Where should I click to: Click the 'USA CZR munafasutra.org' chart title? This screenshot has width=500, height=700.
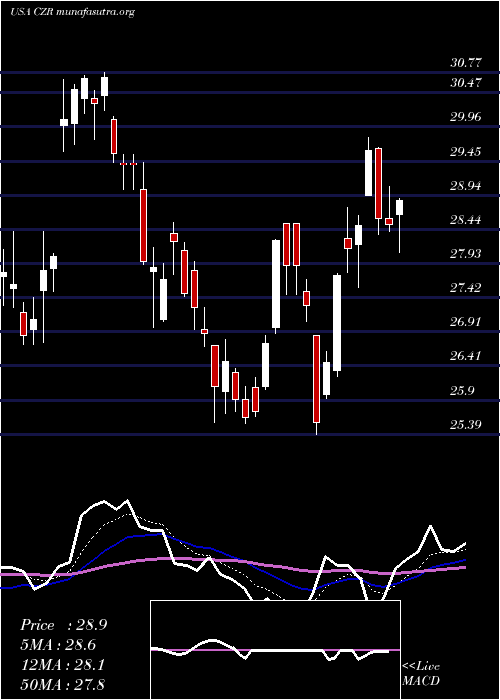(x=72, y=12)
